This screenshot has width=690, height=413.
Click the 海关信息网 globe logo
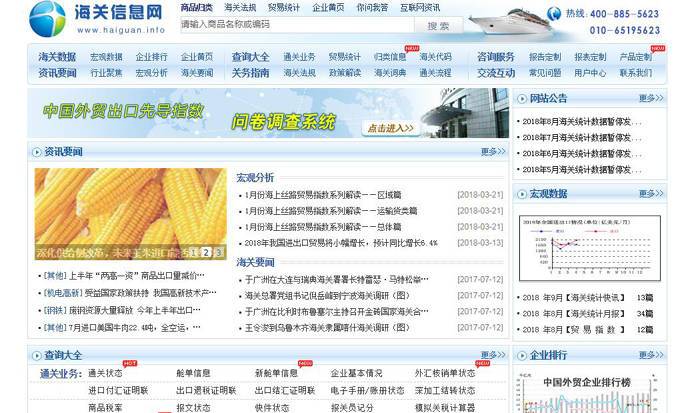47,19
